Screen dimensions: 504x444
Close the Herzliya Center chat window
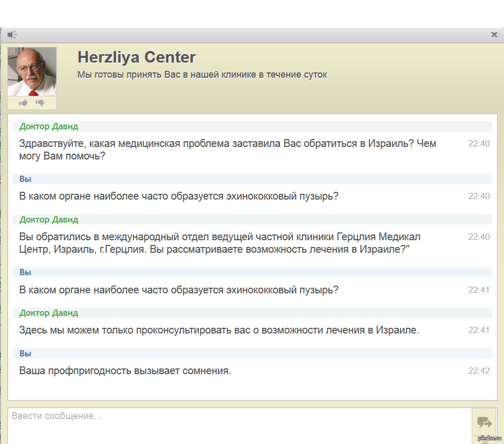tap(494, 35)
